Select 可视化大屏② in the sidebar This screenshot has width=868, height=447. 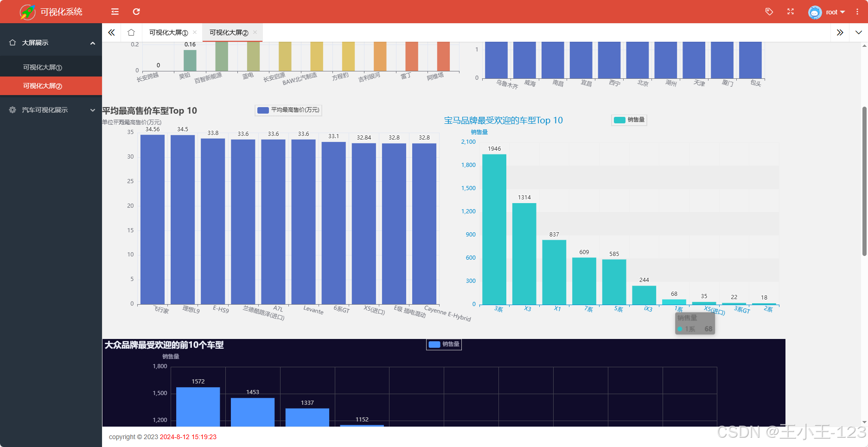point(51,86)
